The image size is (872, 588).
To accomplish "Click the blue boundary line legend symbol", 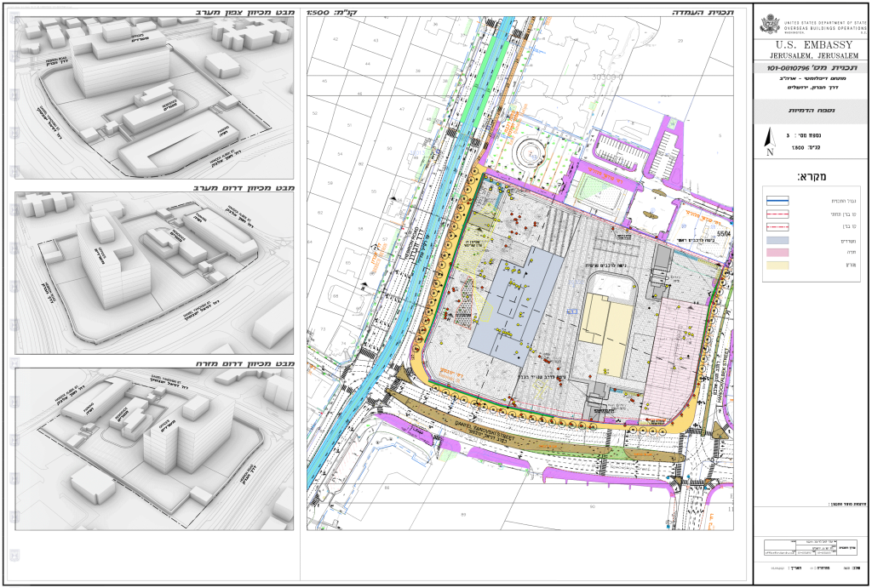I will coord(777,201).
